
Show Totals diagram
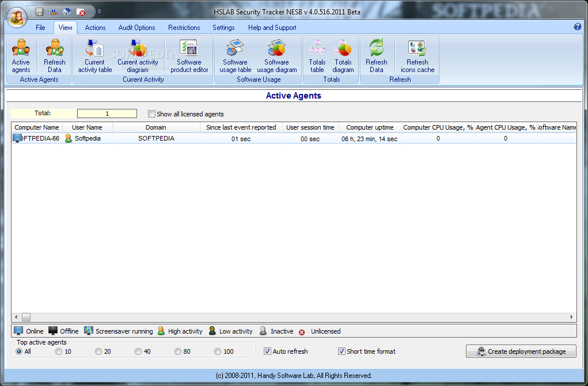[x=343, y=55]
